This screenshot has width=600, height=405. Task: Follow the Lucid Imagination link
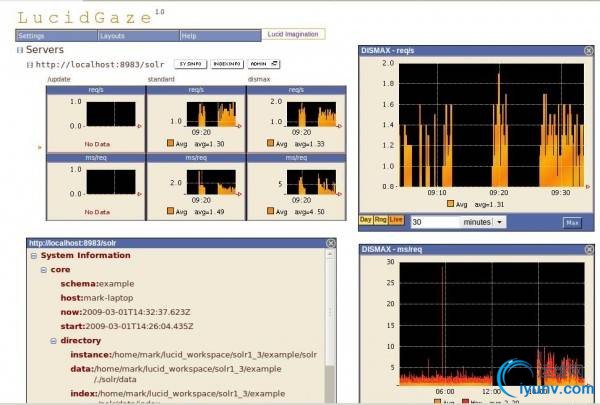coord(293,34)
